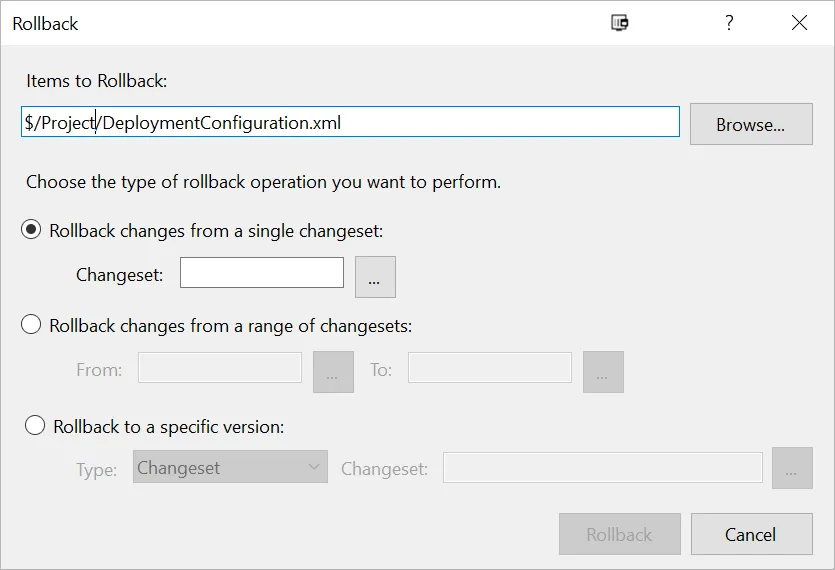
Task: Click the single Changeset text field
Action: pos(261,273)
